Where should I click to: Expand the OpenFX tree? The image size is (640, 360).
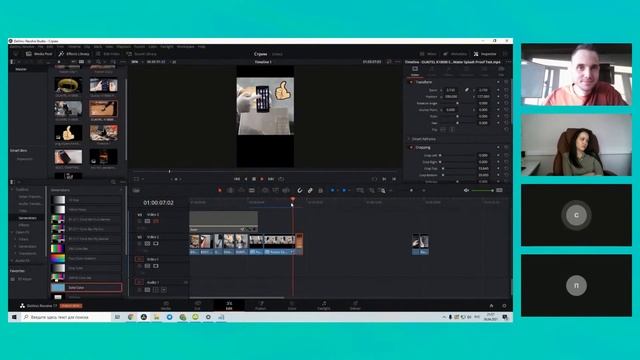[x=12, y=232]
